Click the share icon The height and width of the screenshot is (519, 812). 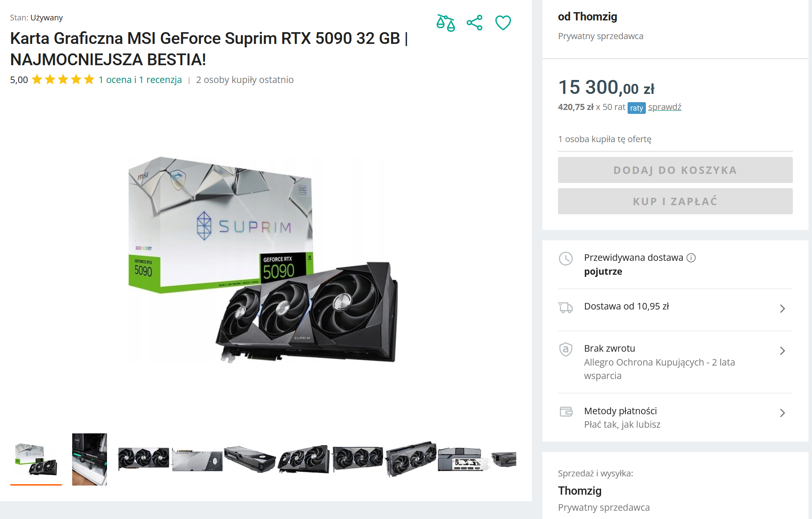474,23
